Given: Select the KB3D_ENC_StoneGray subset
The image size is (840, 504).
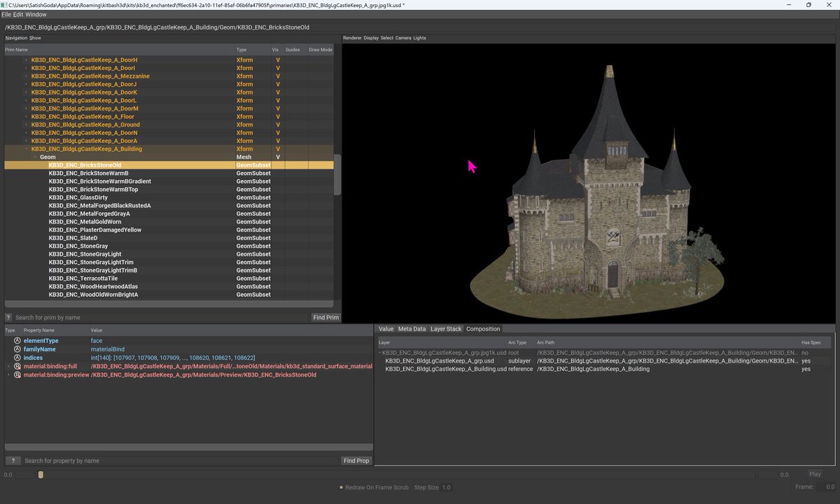Looking at the screenshot, I should point(78,246).
